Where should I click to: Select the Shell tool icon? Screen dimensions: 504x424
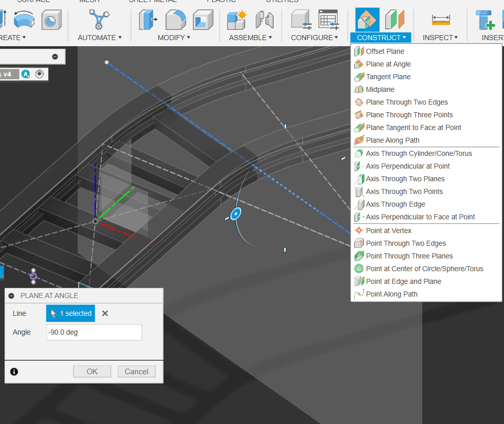click(x=203, y=20)
